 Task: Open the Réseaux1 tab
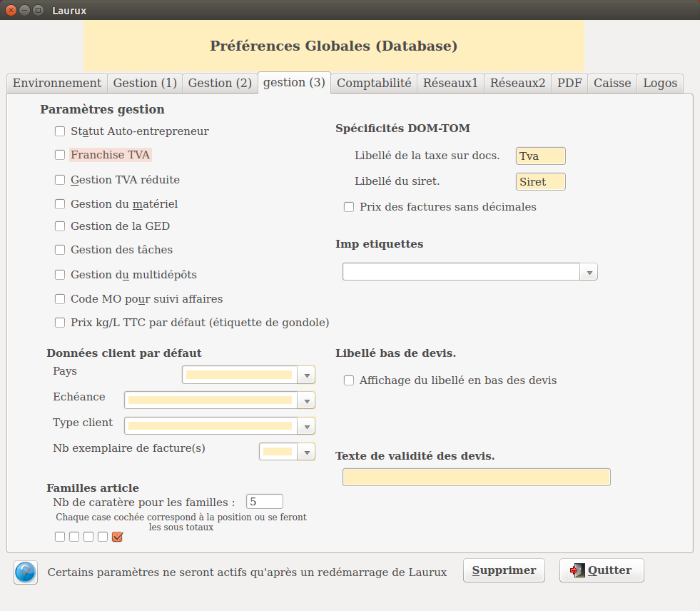pyautogui.click(x=450, y=84)
